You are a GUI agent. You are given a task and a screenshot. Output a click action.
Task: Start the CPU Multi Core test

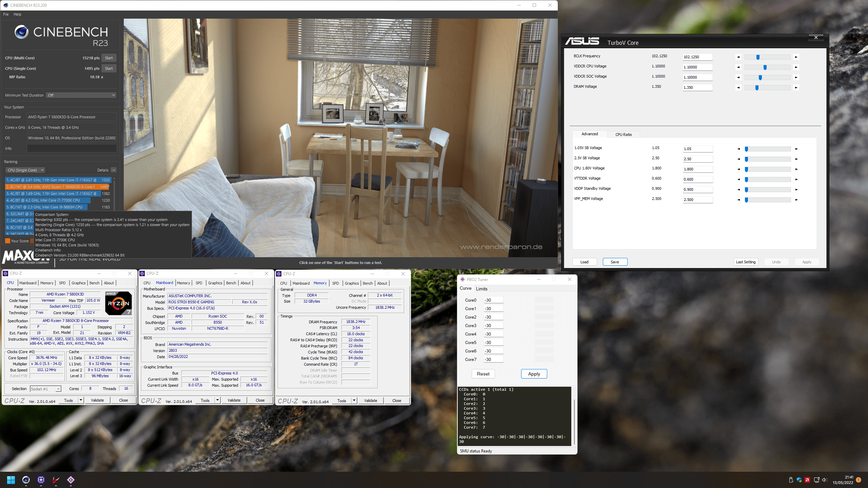click(108, 58)
